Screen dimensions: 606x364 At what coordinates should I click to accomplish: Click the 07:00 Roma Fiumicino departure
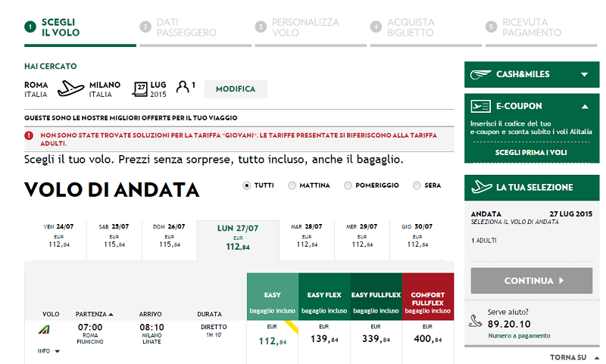click(90, 334)
